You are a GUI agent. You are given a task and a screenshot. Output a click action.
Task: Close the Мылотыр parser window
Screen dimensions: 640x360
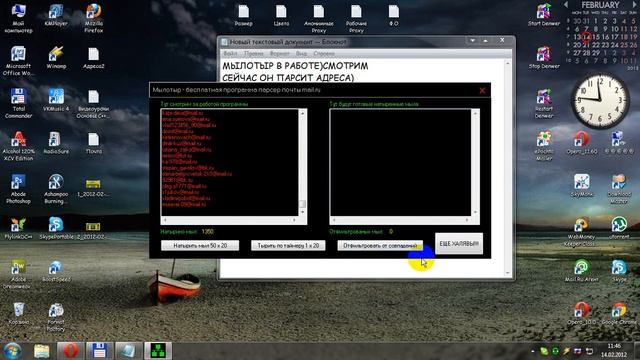point(482,90)
